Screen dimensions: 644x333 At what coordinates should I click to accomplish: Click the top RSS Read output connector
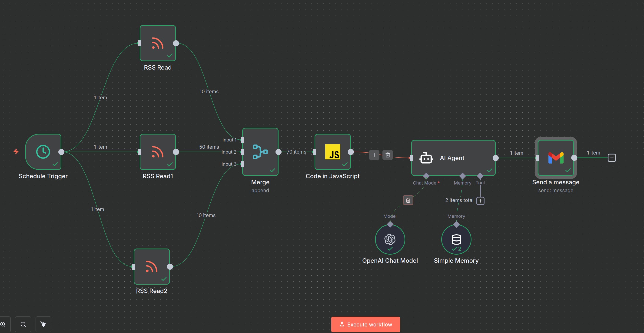[x=176, y=43]
